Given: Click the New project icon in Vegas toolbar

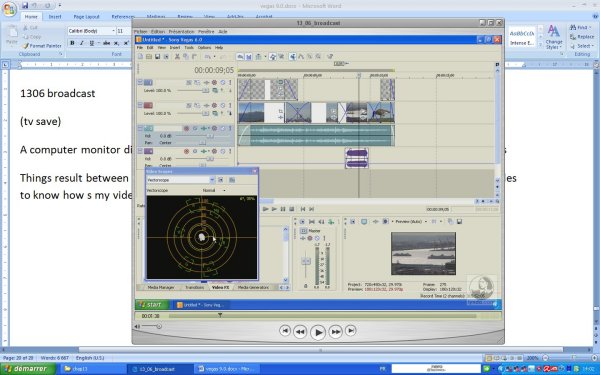Looking at the screenshot, I should click(x=140, y=57).
